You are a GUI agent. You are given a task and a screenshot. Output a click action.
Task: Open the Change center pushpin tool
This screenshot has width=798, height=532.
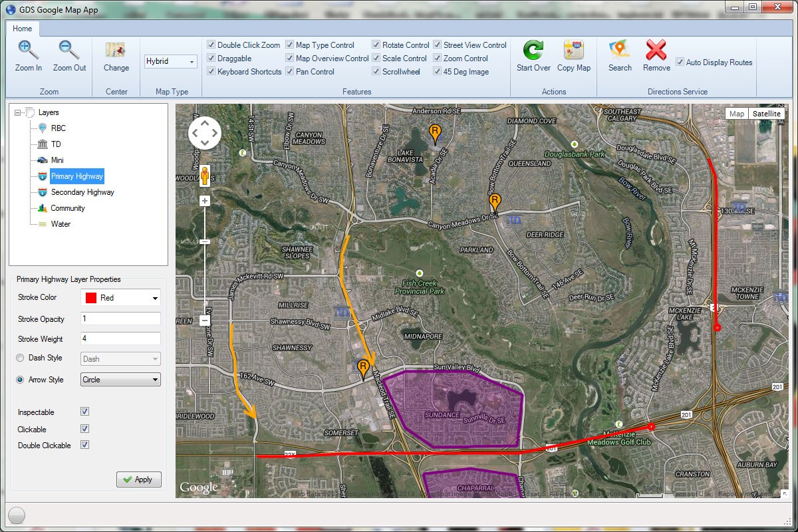[x=116, y=51]
